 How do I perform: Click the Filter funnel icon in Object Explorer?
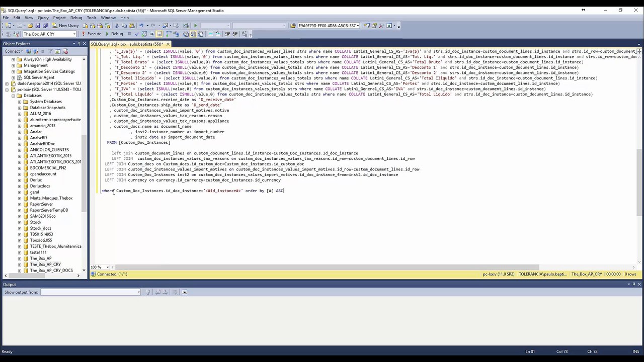tap(50, 51)
